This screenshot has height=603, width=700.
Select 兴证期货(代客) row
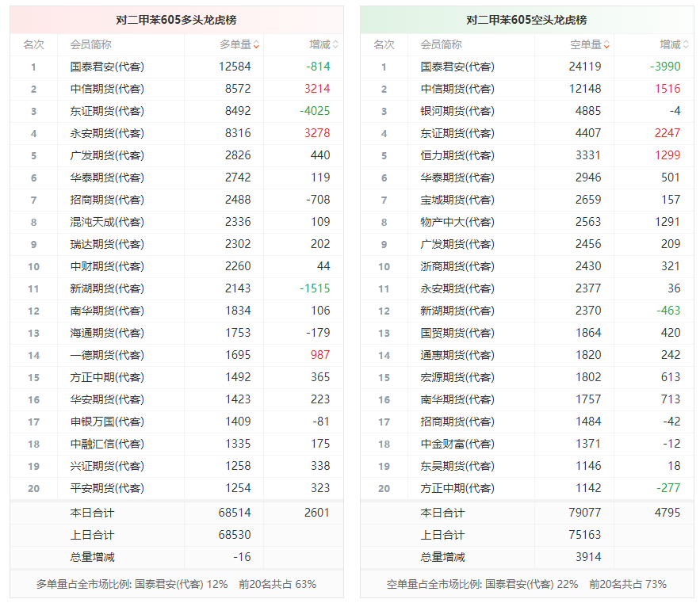[x=177, y=467]
